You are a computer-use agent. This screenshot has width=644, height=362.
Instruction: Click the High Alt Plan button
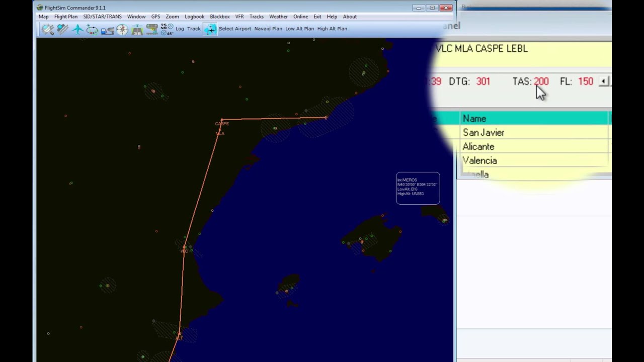click(x=332, y=29)
